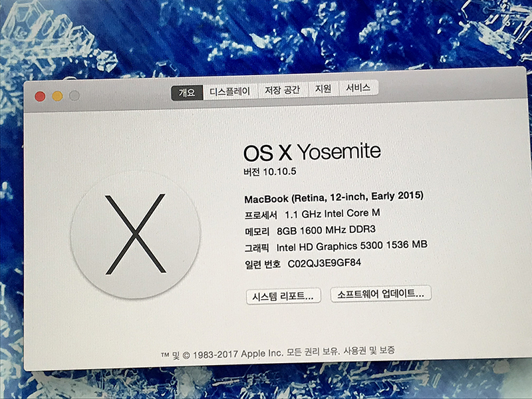Close the About This Mac window
The image size is (532, 399).
[x=40, y=96]
